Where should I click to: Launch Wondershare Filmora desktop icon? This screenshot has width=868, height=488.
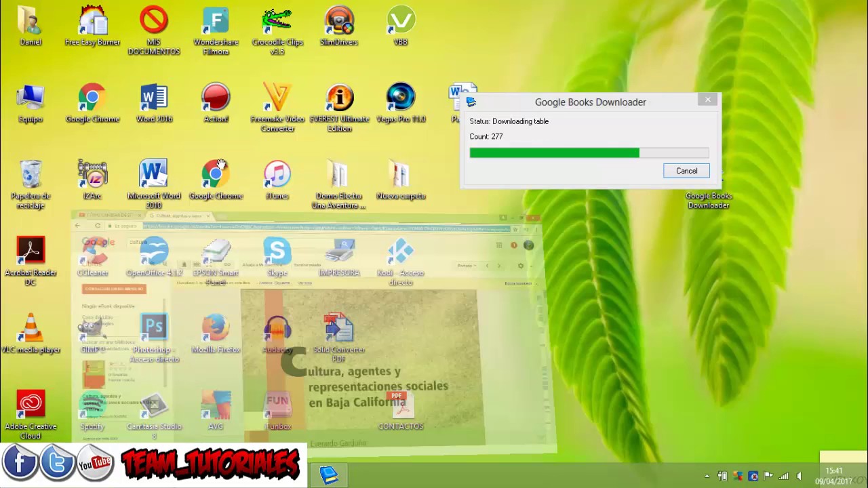(216, 30)
